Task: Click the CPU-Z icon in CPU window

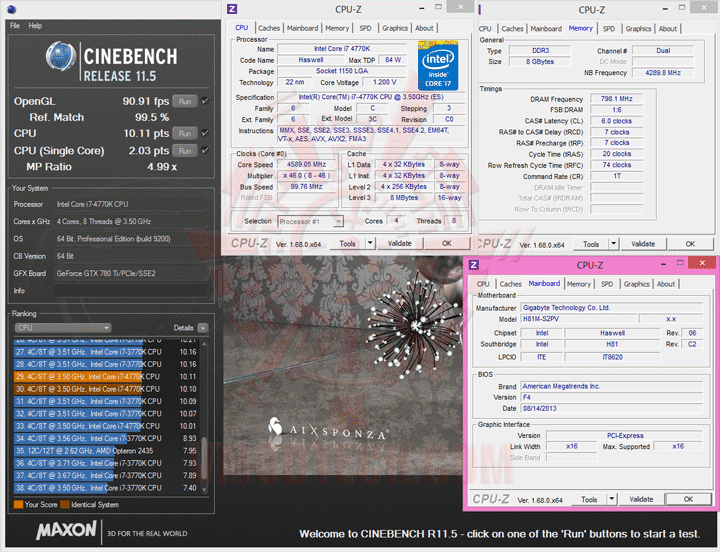Action: click(x=232, y=9)
